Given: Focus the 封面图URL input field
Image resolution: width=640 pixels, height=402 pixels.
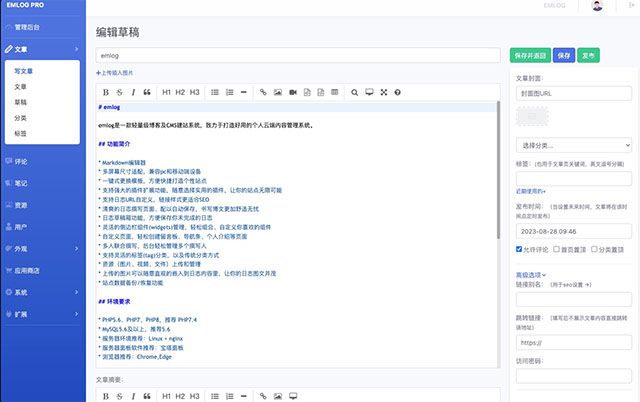Looking at the screenshot, I should tap(573, 93).
